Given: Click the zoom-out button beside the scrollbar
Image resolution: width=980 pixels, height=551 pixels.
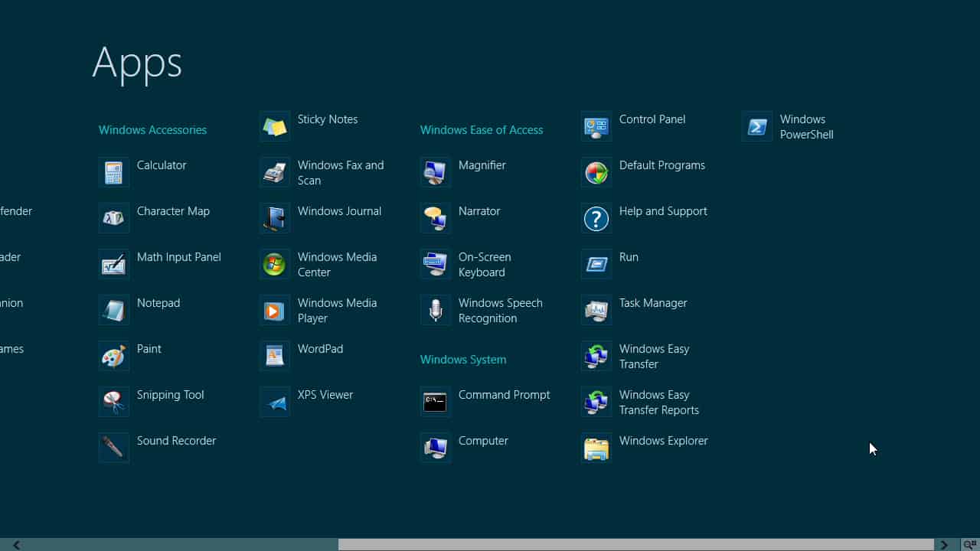Looking at the screenshot, I should (x=970, y=545).
